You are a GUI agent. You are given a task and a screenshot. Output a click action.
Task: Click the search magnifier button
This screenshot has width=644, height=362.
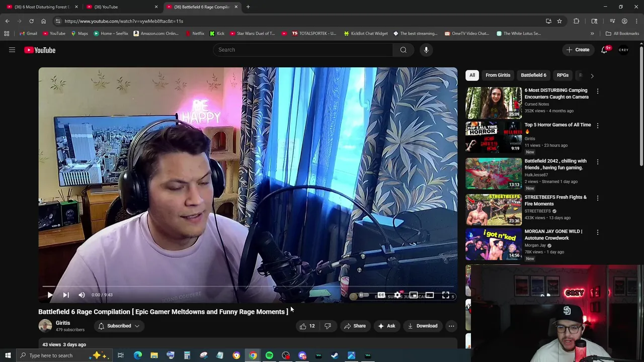tap(403, 50)
